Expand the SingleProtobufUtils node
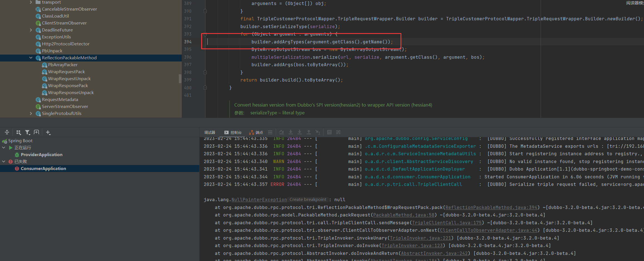The width and height of the screenshot is (644, 261). 31,114
